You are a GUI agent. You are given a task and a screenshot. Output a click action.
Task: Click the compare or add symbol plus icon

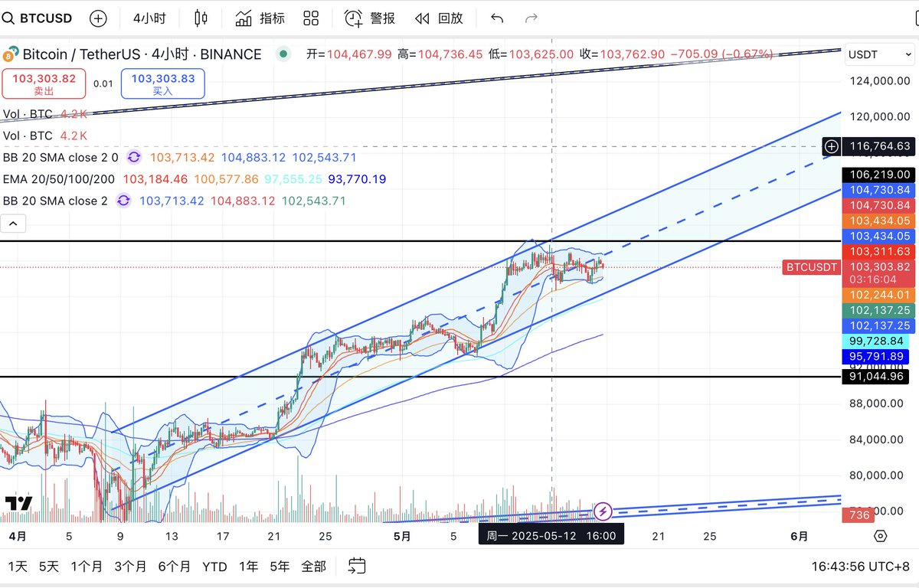click(x=98, y=18)
